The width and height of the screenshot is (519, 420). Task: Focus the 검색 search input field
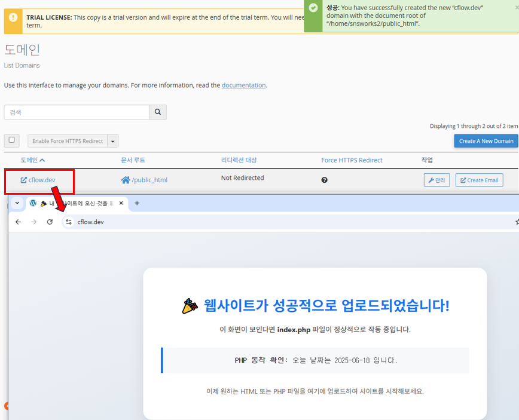click(x=77, y=112)
